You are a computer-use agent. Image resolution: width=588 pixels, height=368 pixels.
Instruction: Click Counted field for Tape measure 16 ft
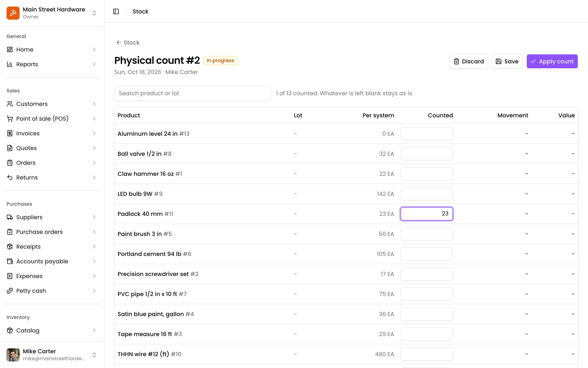(427, 334)
